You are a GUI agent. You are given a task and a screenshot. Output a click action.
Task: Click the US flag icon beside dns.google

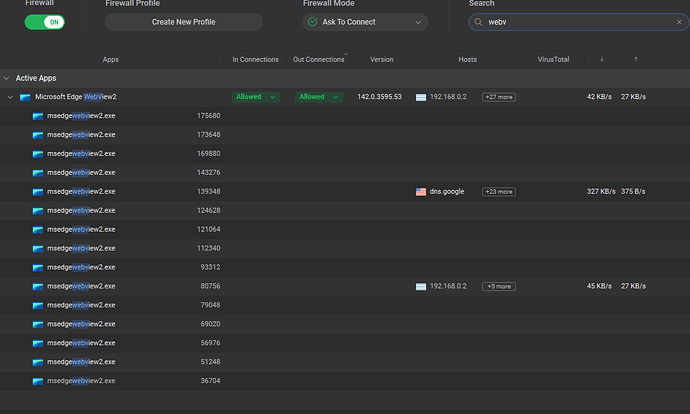(421, 191)
